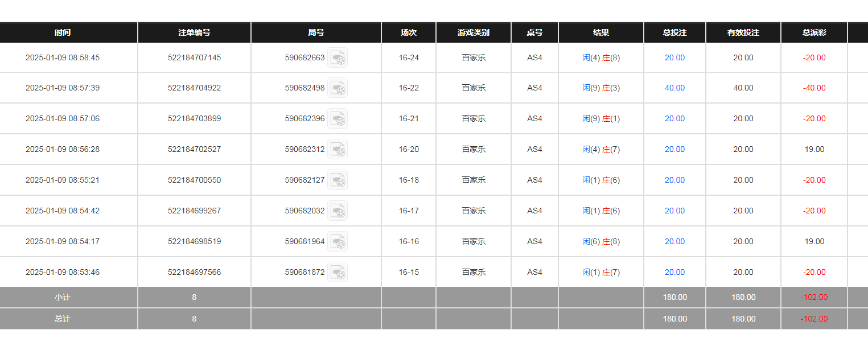The height and width of the screenshot is (342, 868).
Task: Click the 总投注 column header
Action: [x=674, y=32]
